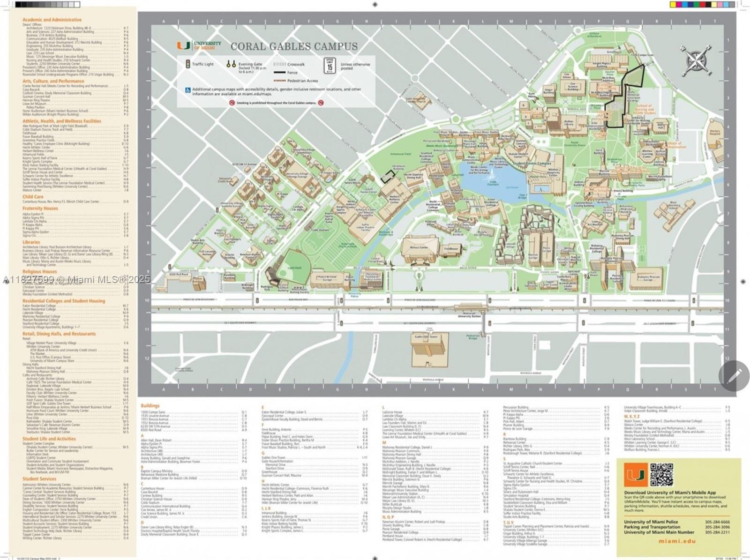The height and width of the screenshot is (560, 750).
Task: Select the Libraries heading in the left index
Action: coord(31,242)
